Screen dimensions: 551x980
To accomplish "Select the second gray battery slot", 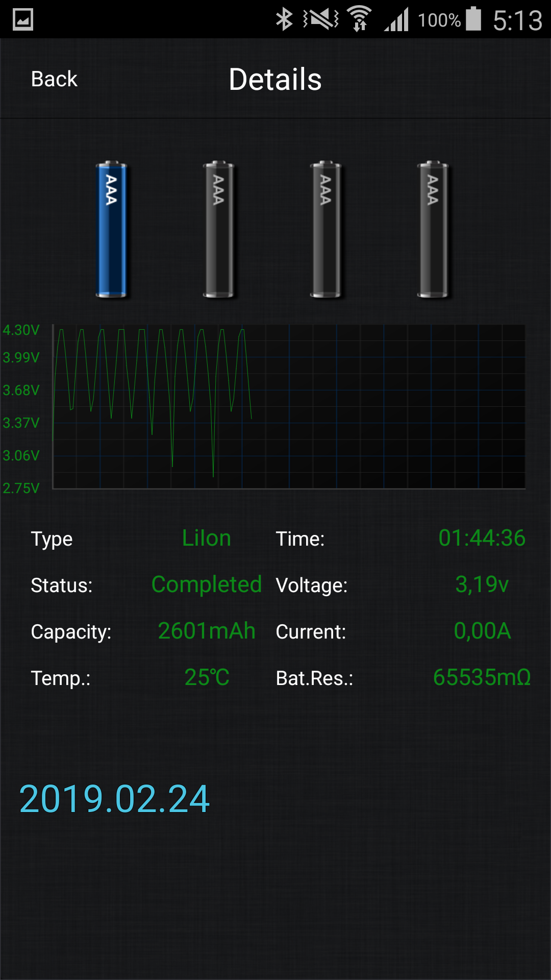I will point(218,229).
